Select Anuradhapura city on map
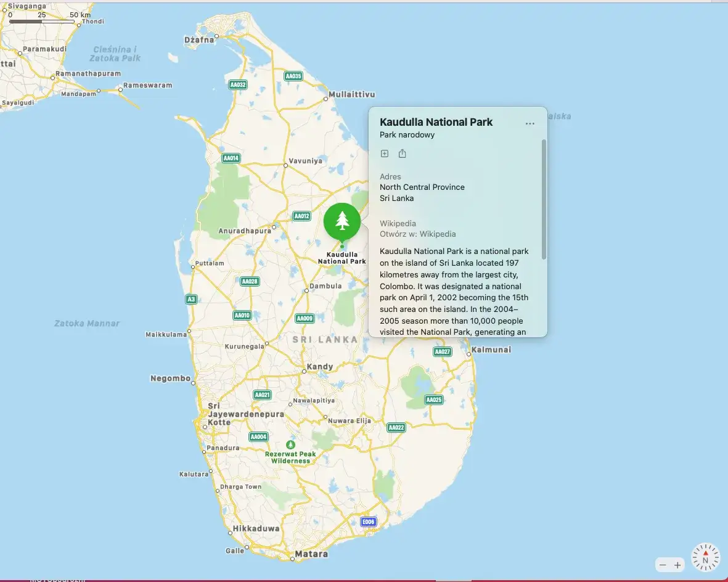Viewport: 728px width, 582px height. point(245,231)
